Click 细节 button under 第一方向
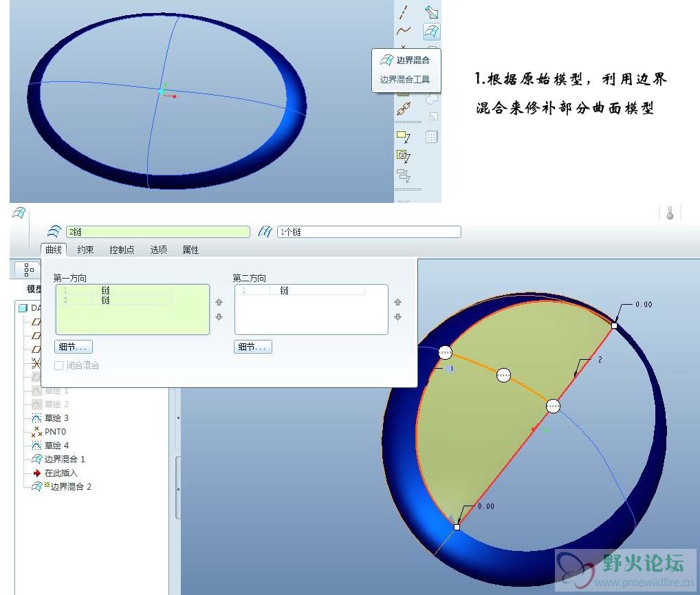The image size is (700, 595). (x=74, y=347)
